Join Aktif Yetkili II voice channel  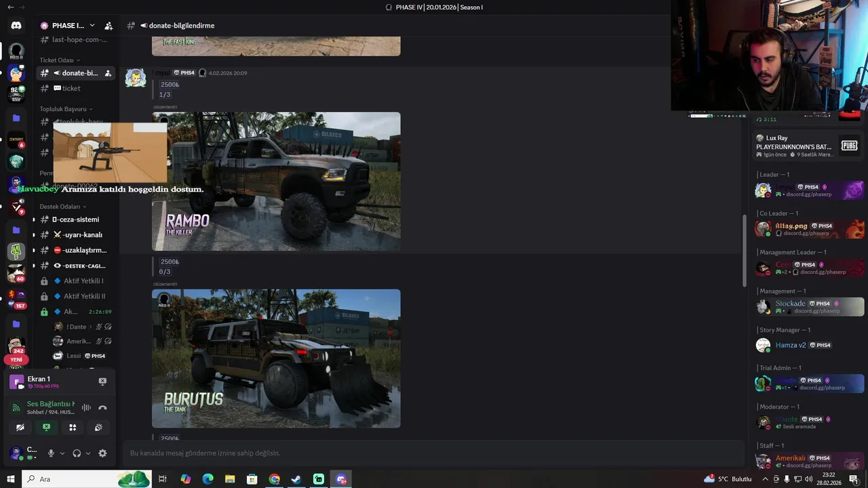76,297
